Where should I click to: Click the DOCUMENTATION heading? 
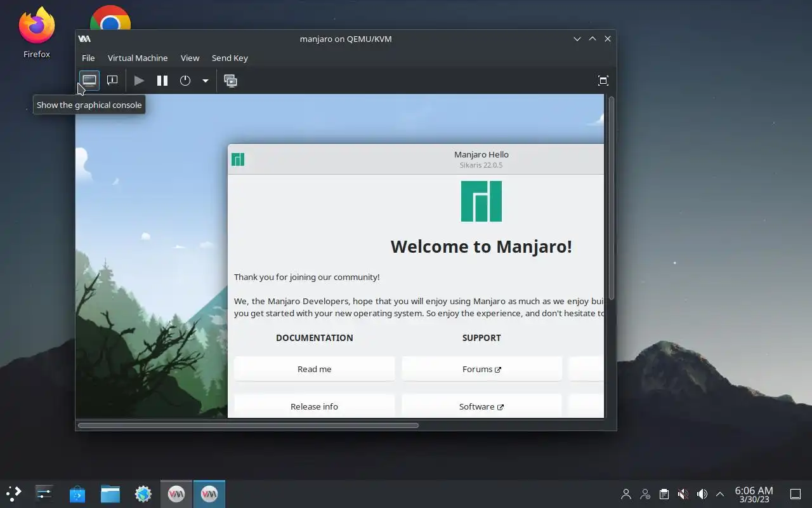315,338
